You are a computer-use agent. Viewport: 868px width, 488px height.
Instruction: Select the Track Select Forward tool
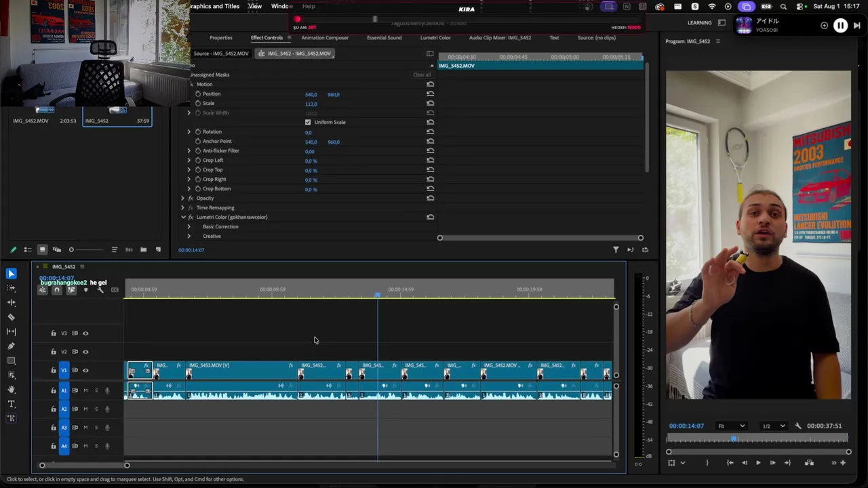[x=11, y=288]
